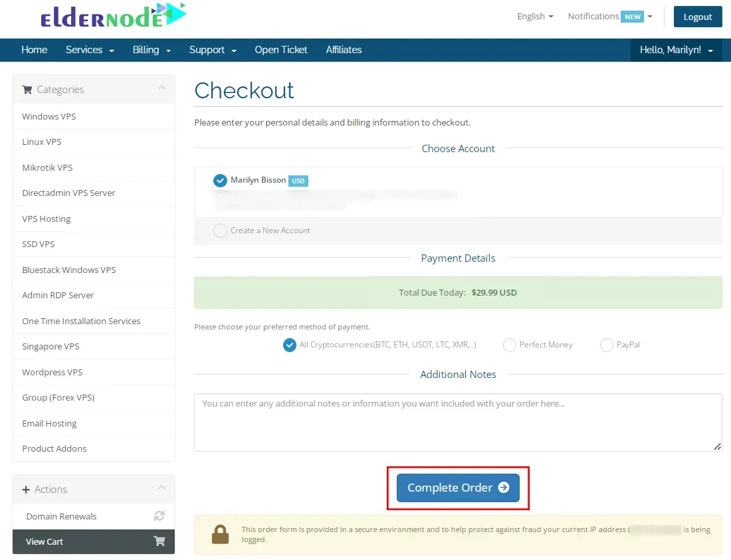Image resolution: width=731 pixels, height=560 pixels.
Task: Click the USD currency badge
Action: pos(298,181)
